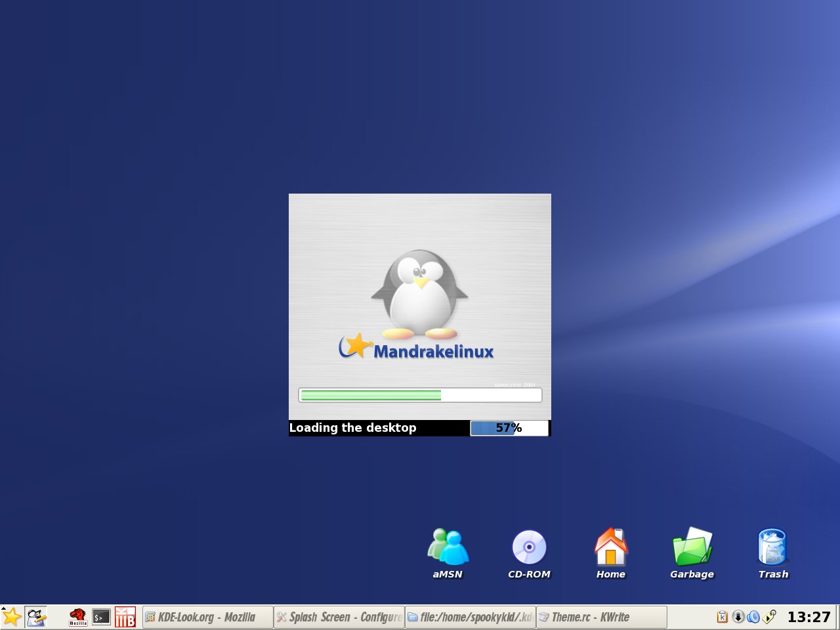The image size is (840, 630).
Task: Open the Mandrake star main menu
Action: coord(12,618)
